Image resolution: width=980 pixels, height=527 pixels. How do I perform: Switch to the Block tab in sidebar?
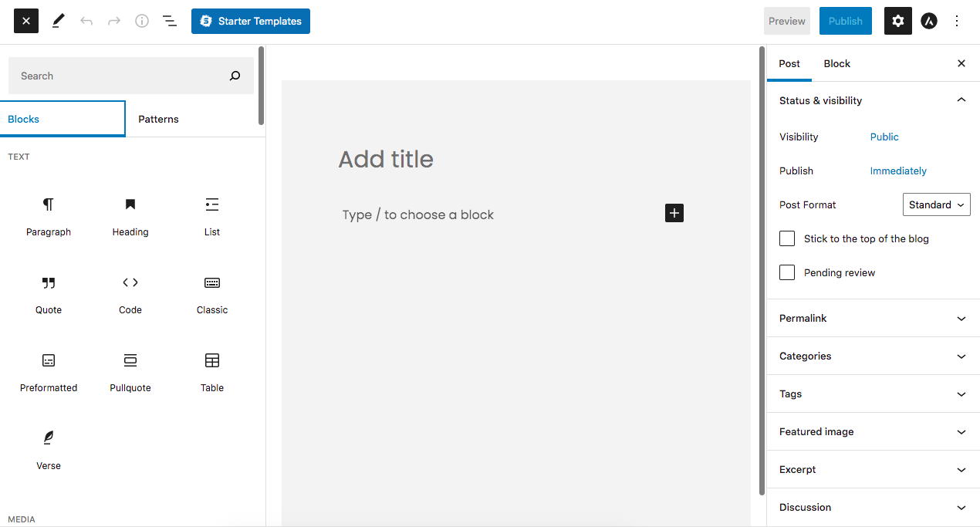[x=836, y=63]
